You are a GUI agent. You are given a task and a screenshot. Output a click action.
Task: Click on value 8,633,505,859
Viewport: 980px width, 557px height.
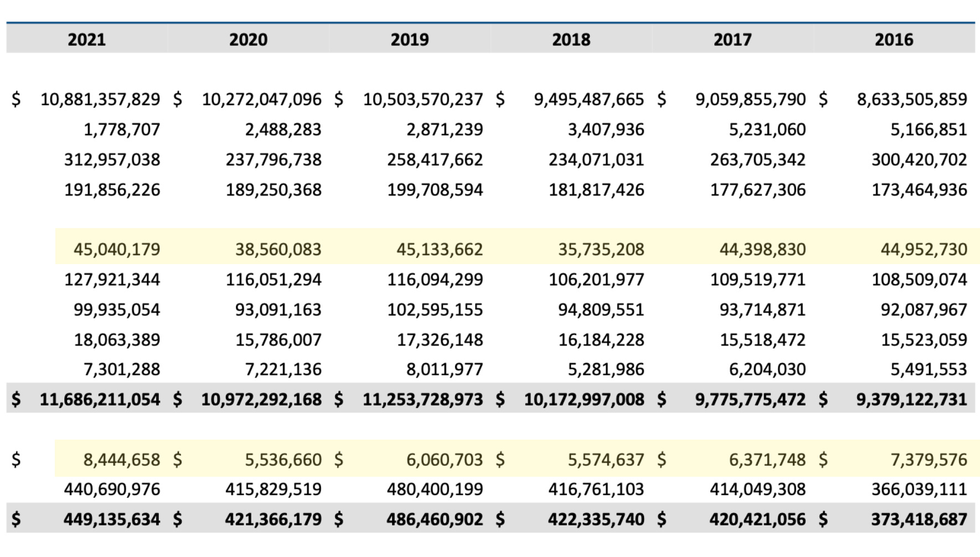(x=912, y=100)
